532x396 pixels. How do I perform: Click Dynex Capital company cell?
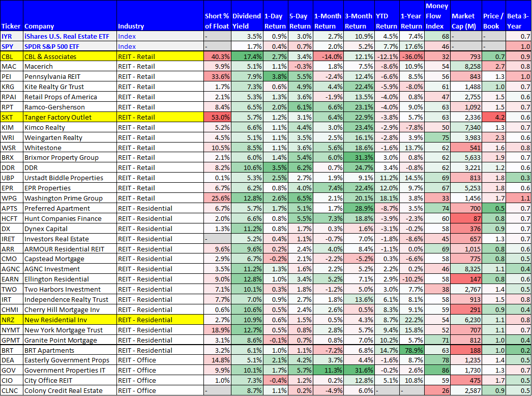(70, 229)
